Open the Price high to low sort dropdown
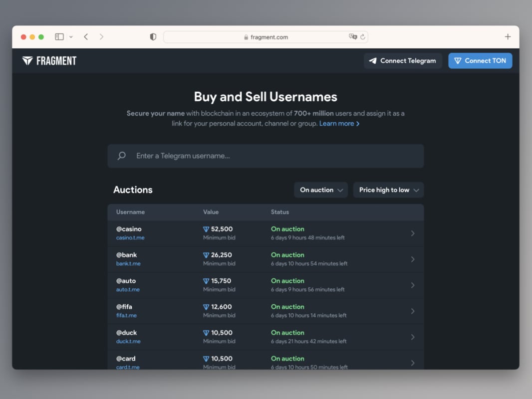 [388, 190]
